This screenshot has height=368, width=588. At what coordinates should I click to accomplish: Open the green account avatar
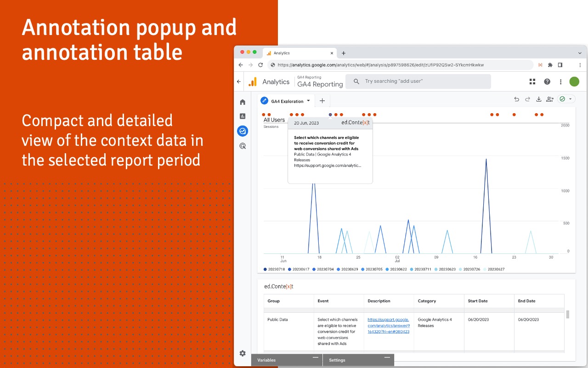click(574, 81)
